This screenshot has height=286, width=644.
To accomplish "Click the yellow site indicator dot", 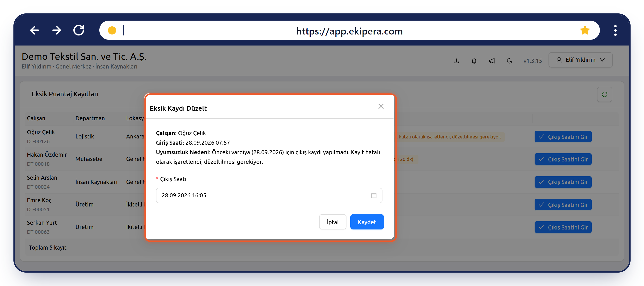I will [112, 30].
